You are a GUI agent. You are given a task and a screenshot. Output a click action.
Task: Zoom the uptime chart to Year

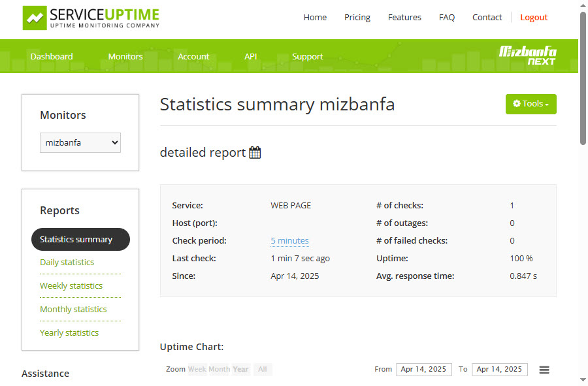pyautogui.click(x=240, y=369)
